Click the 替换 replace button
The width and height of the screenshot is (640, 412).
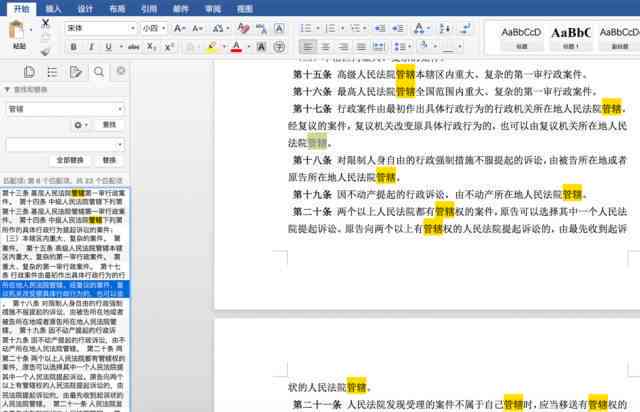(109, 160)
